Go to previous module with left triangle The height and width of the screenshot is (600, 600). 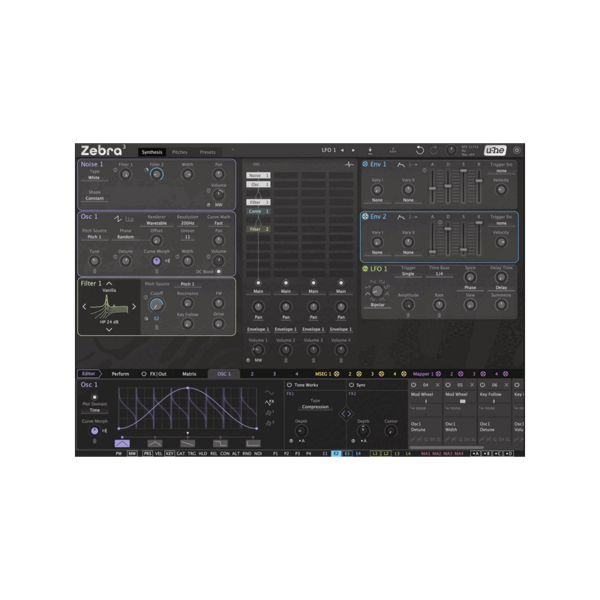coord(342,150)
